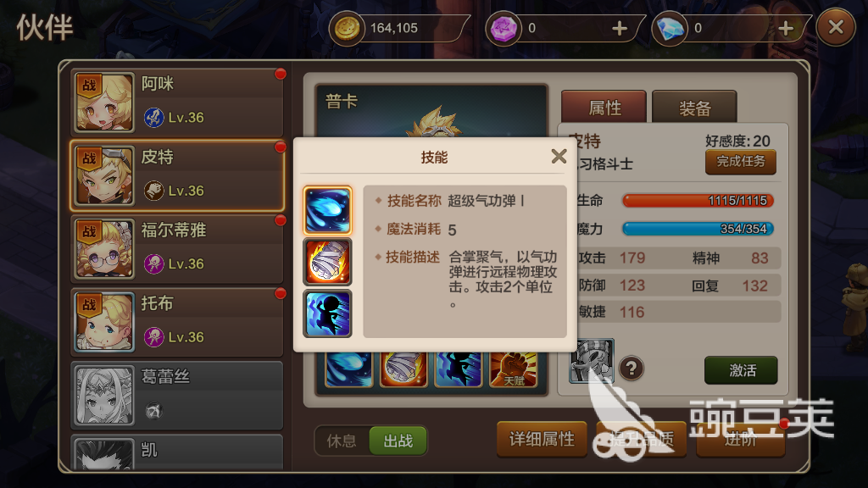Open the 天赋 talent fist icon
The width and height of the screenshot is (868, 488).
pos(513,369)
